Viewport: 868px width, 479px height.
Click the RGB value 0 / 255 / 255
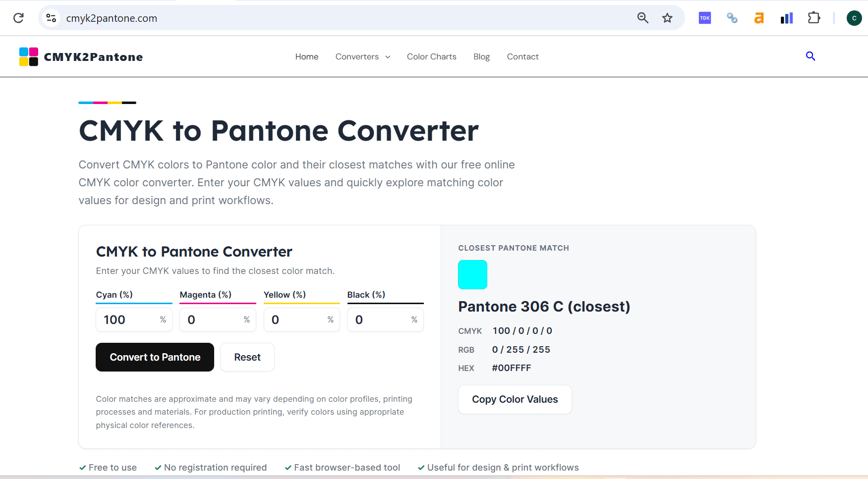[x=521, y=350]
